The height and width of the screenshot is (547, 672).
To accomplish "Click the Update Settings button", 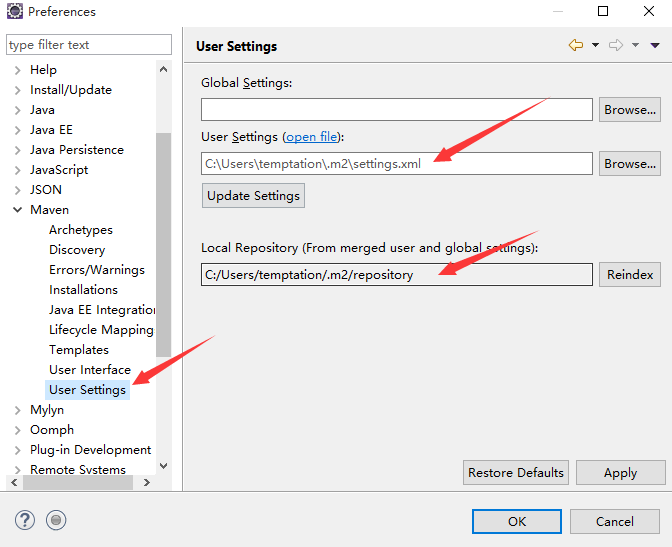I will point(253,196).
